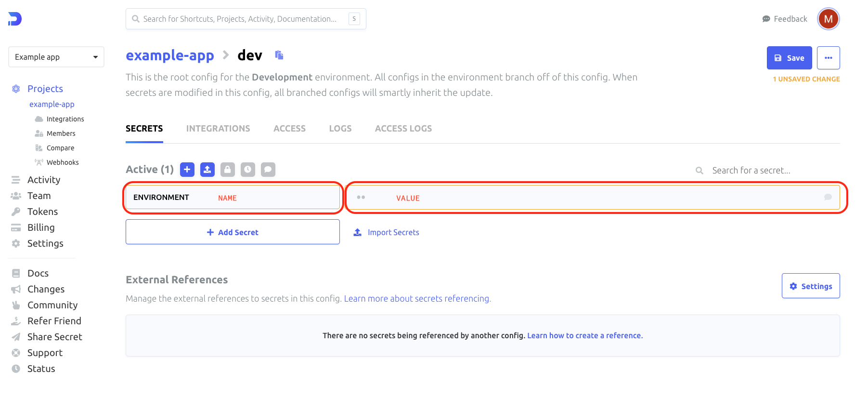Viewport: 868px width, 397px height.
Task: Click the example-app breadcrumb link
Action: [x=170, y=55]
